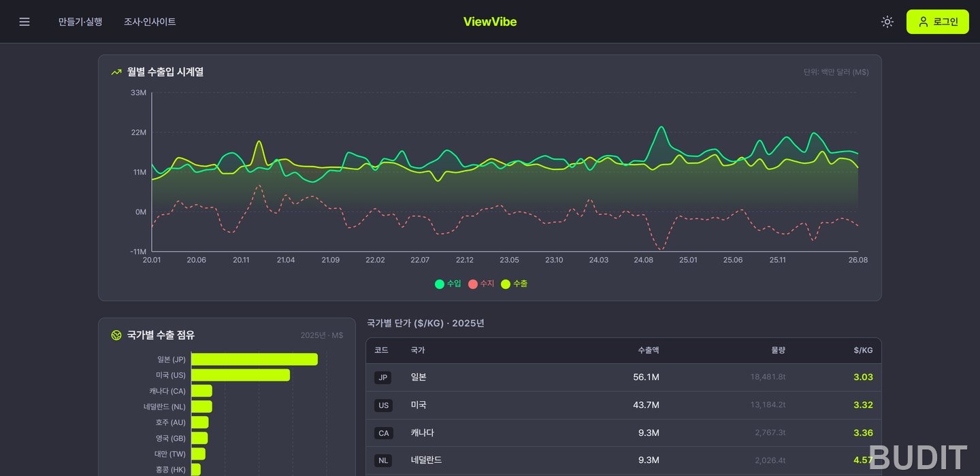Click the 단위: 백만 달러 (M$) label
Image resolution: width=980 pixels, height=476 pixels.
[836, 72]
